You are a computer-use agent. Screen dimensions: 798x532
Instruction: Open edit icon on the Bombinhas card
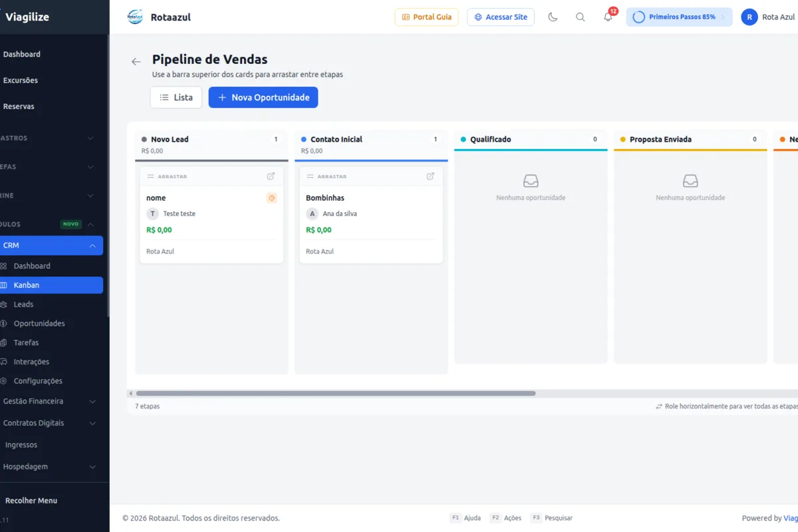pos(430,176)
